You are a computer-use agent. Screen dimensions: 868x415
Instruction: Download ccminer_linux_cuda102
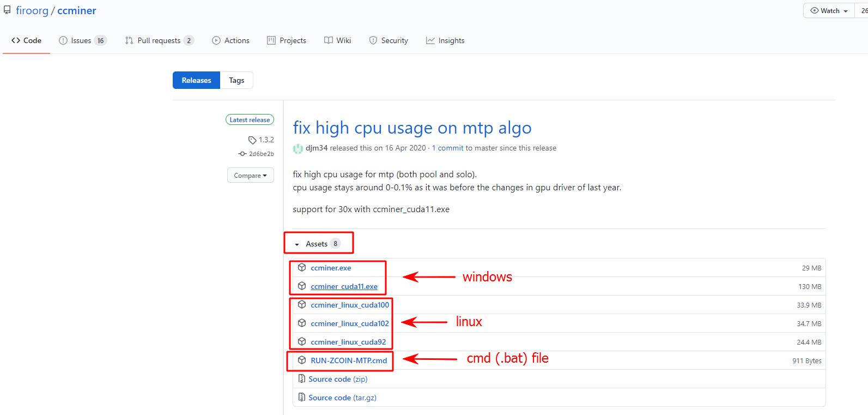[350, 323]
